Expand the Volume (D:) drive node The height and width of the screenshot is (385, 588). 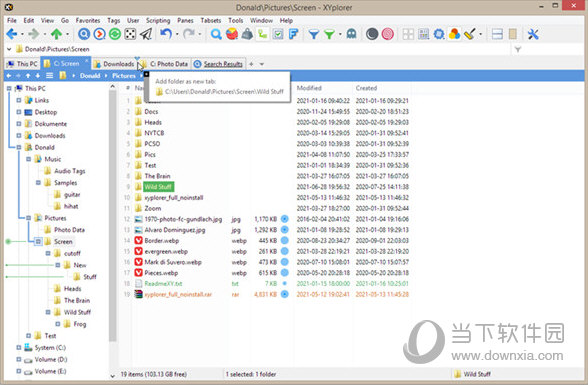18,359
